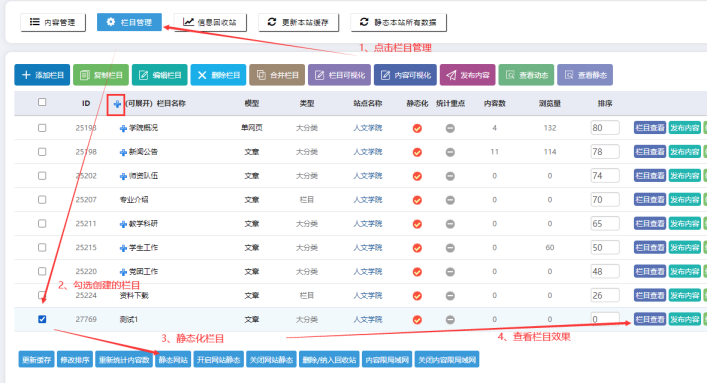Screen dimensions: 707x384
Task: Expand the 教学科研 column tree
Action: click(x=123, y=224)
